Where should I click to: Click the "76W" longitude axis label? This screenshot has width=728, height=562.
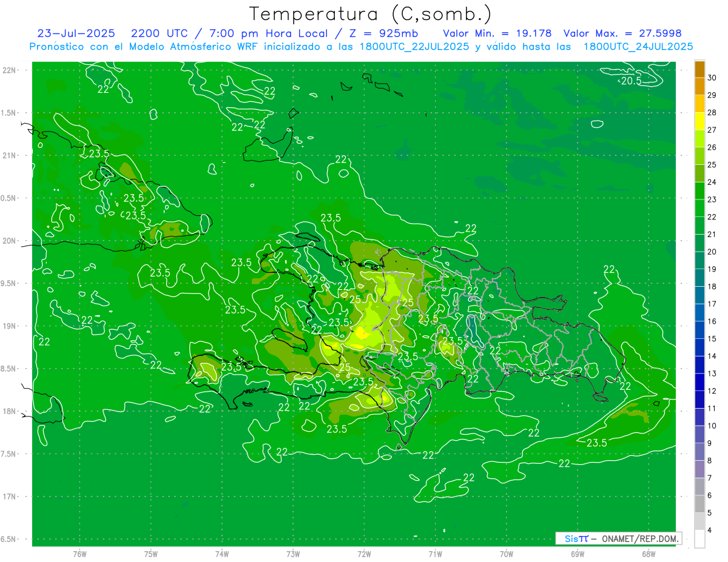[79, 554]
